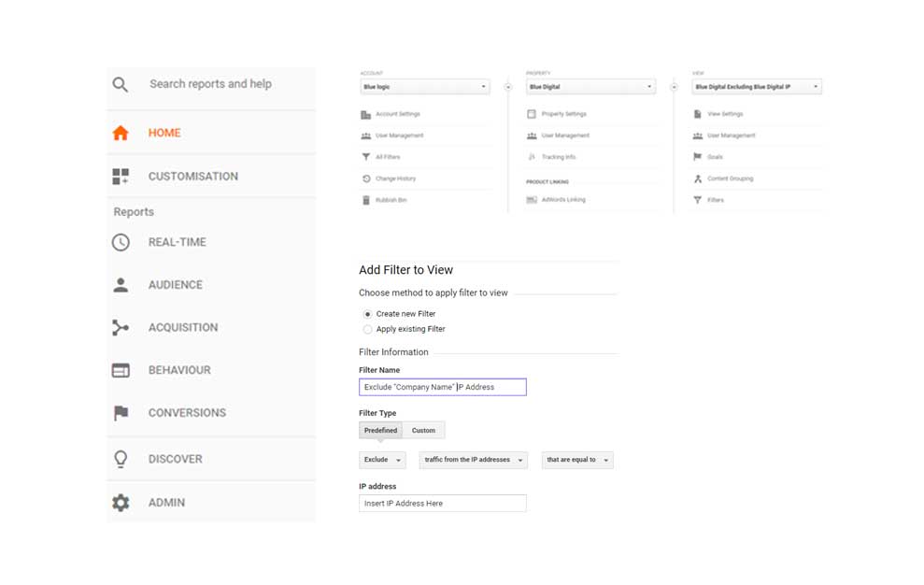Image resolution: width=924 pixels, height=585 pixels.
Task: Click the IP address input field
Action: pyautogui.click(x=442, y=503)
